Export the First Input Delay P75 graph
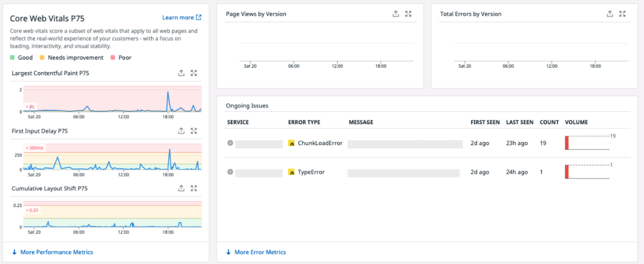This screenshot has width=644, height=264. point(181,131)
